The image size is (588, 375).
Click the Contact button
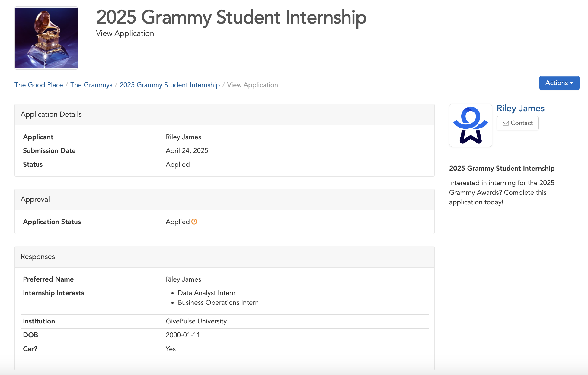(517, 123)
